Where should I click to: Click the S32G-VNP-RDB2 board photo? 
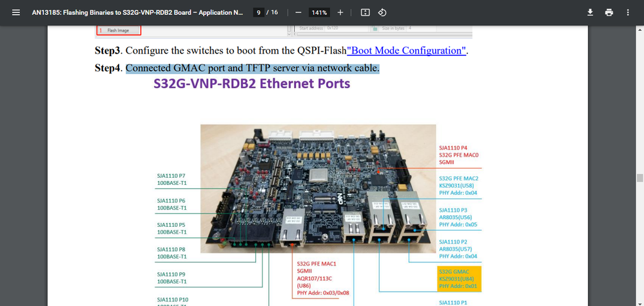click(318, 188)
